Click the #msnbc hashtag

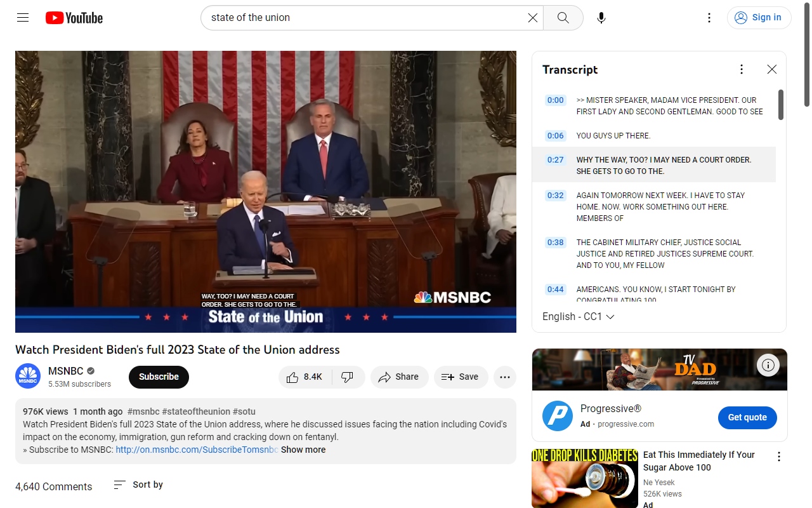coord(143,411)
